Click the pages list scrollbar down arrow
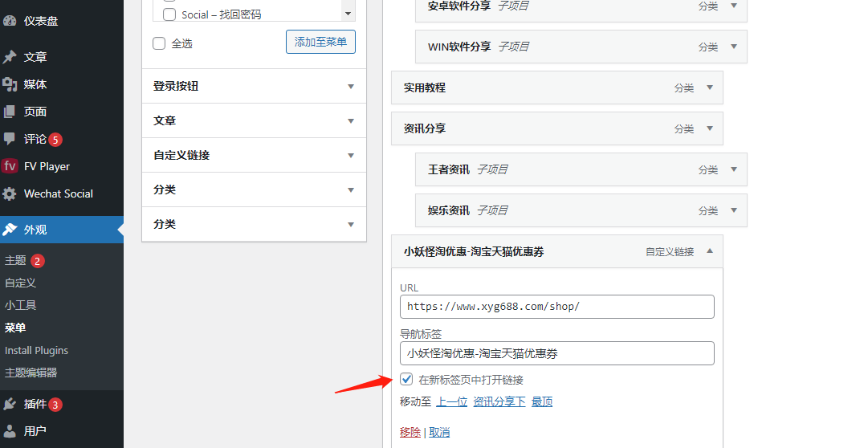 tap(348, 14)
